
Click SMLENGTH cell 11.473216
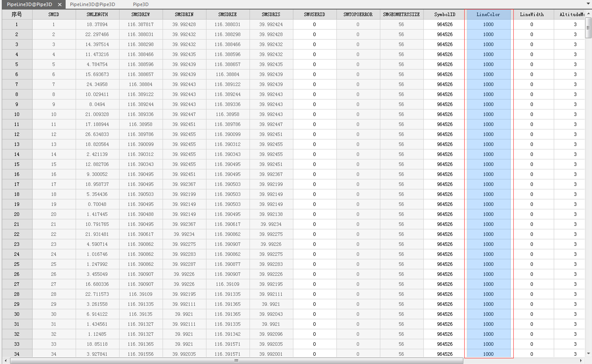click(97, 54)
